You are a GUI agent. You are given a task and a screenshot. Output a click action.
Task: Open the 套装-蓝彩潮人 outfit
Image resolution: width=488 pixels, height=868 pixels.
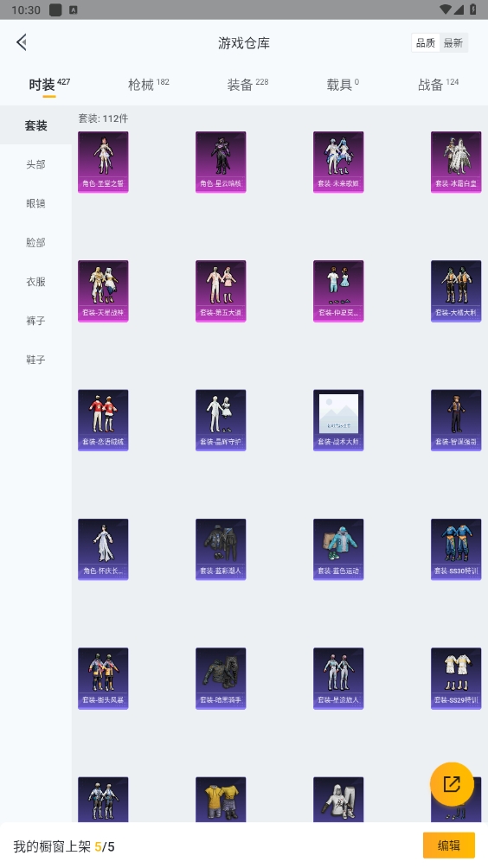(x=221, y=549)
